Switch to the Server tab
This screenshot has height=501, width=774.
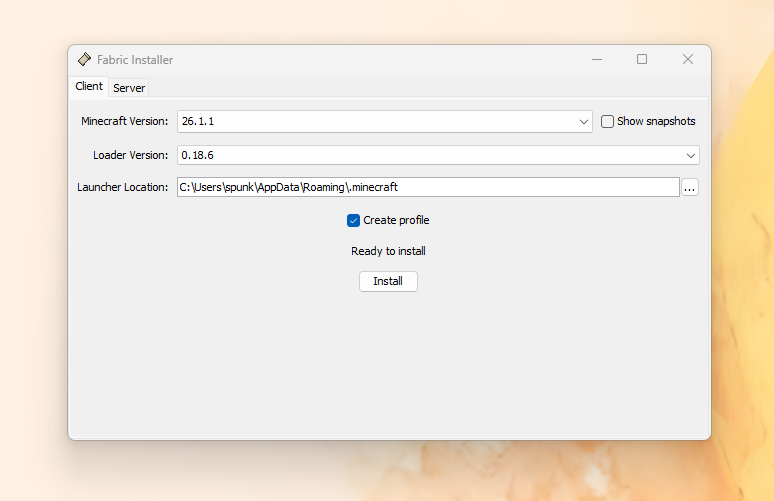tap(129, 88)
